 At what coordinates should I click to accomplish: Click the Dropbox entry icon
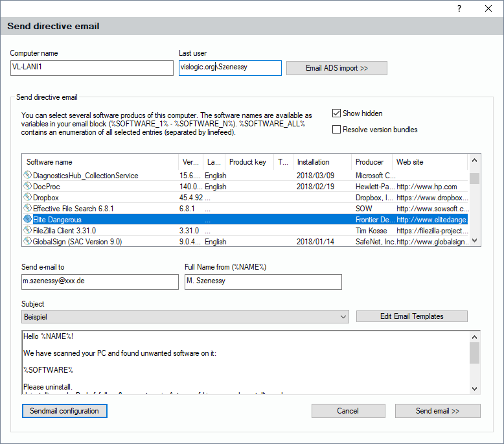[x=27, y=198]
